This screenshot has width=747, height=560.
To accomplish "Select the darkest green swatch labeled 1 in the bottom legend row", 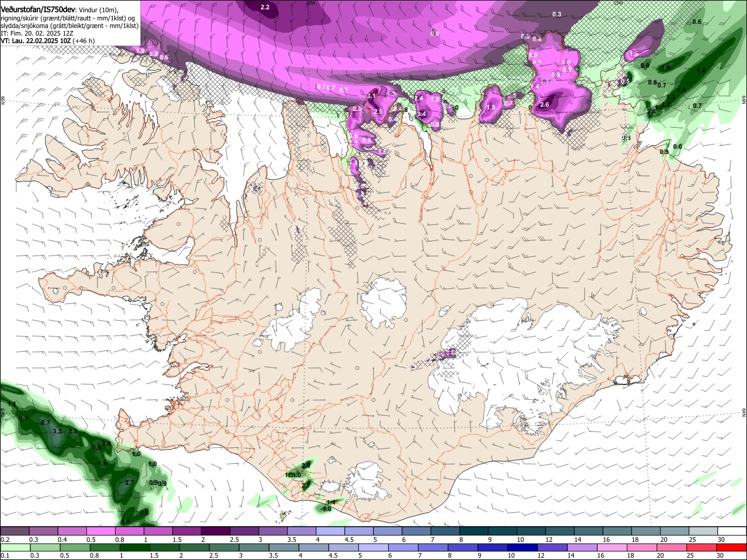I will (x=134, y=548).
